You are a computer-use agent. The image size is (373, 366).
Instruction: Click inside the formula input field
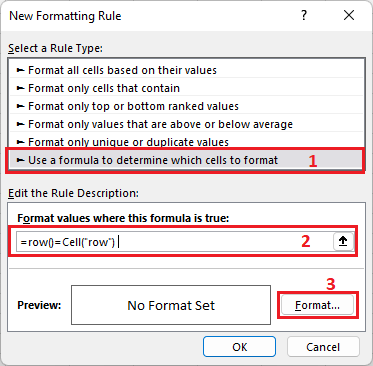point(175,242)
